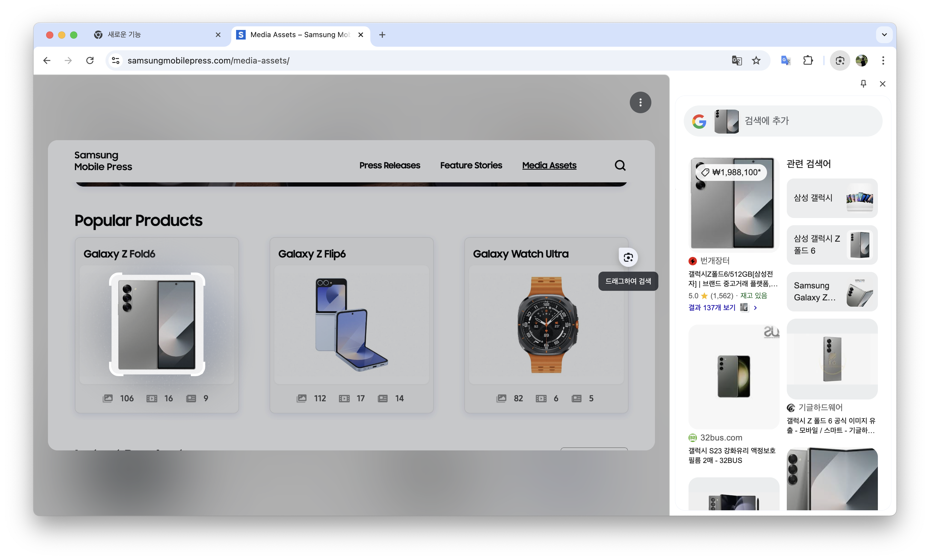This screenshot has width=930, height=560.
Task: Open site information icon in address bar
Action: pyautogui.click(x=115, y=60)
